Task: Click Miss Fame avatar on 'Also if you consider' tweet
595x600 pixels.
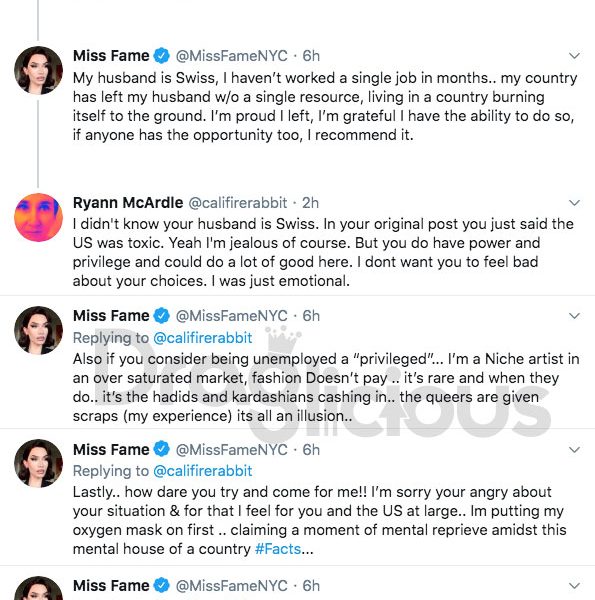Action: point(38,330)
